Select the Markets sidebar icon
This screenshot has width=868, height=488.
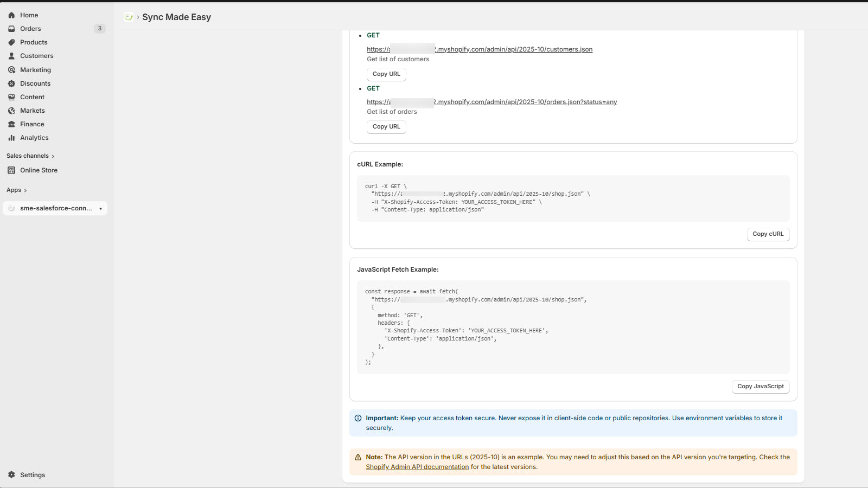[11, 110]
